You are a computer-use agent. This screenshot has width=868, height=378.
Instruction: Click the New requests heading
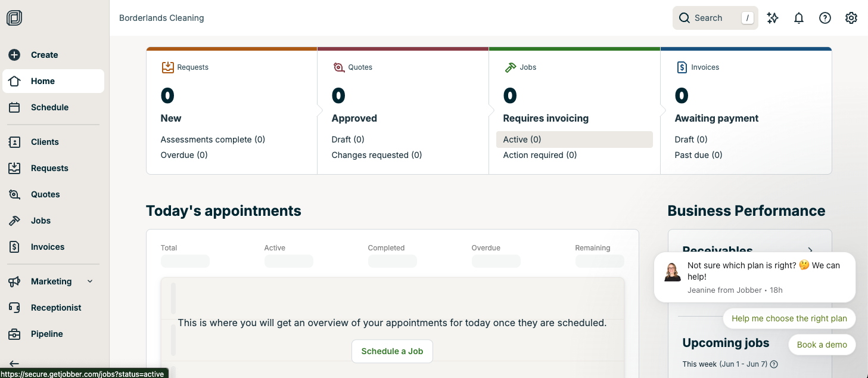point(171,118)
